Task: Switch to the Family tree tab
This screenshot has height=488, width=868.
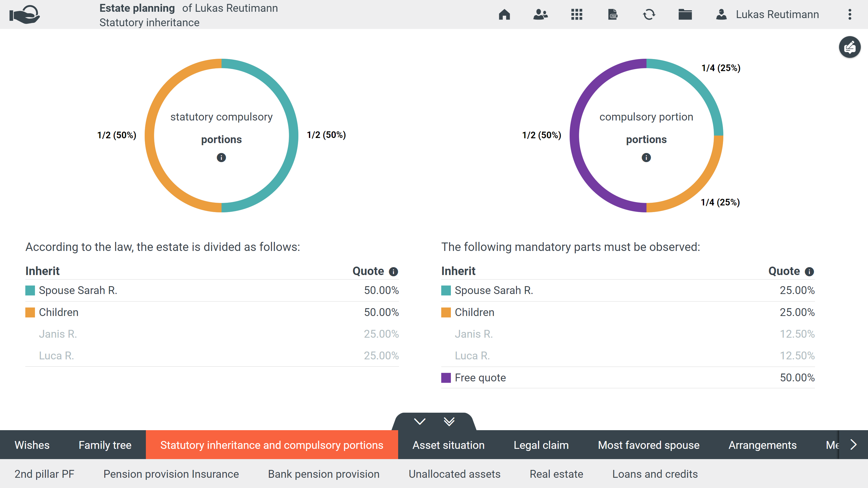Action: [x=105, y=445]
